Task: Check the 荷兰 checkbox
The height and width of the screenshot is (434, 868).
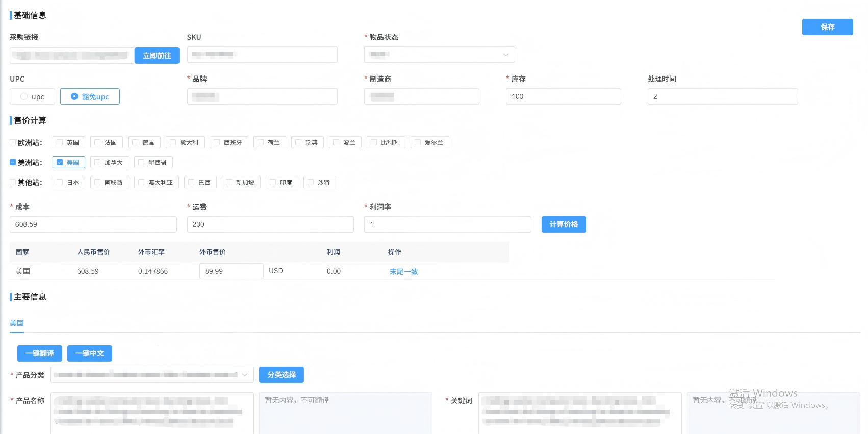Action: 261,143
